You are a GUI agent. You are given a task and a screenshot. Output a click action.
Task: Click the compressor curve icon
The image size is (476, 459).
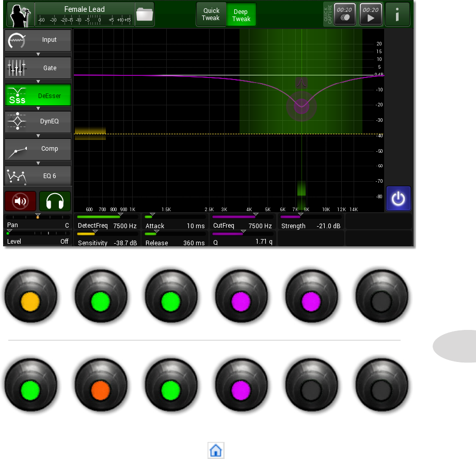point(18,152)
